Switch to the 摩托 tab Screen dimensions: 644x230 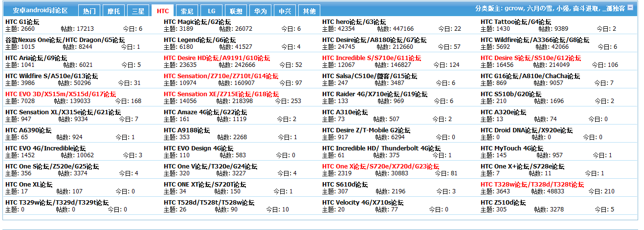[114, 11]
